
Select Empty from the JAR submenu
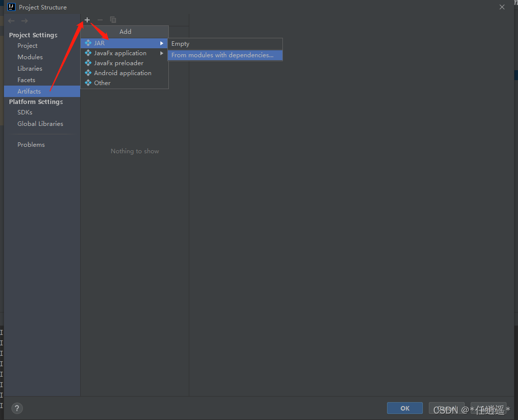pyautogui.click(x=180, y=44)
